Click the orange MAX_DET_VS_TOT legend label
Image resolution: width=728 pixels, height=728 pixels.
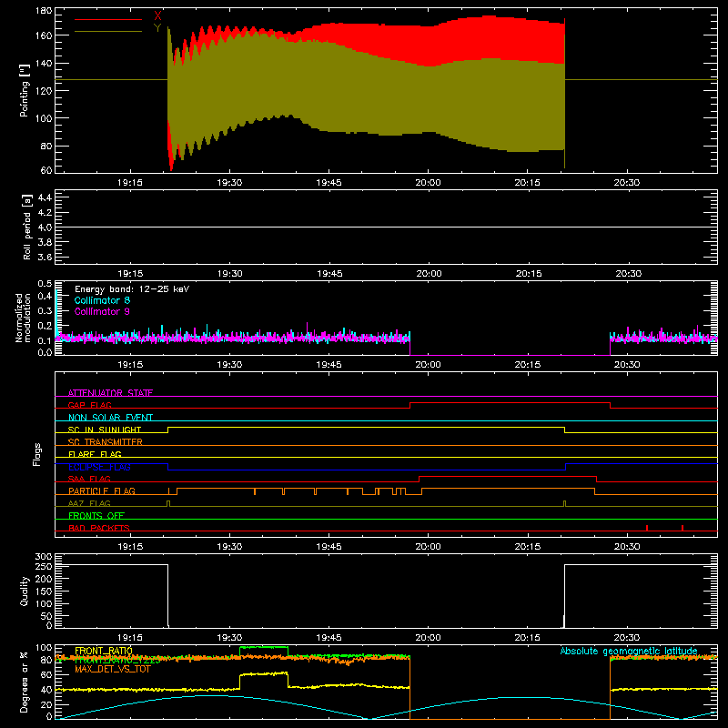[x=112, y=669]
